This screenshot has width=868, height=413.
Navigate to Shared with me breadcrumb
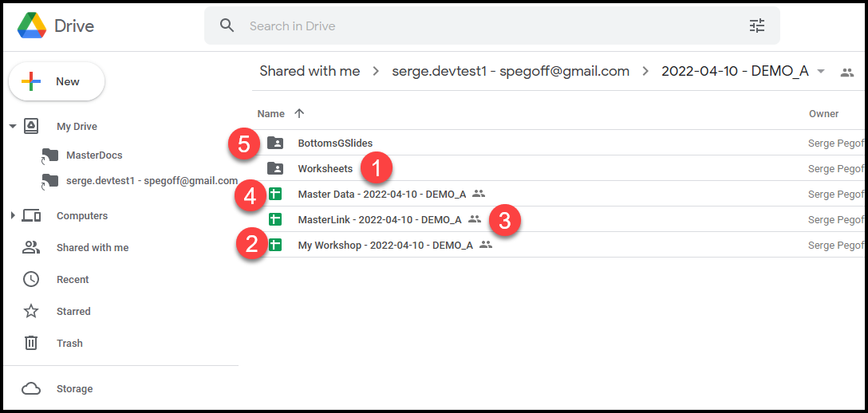point(310,71)
